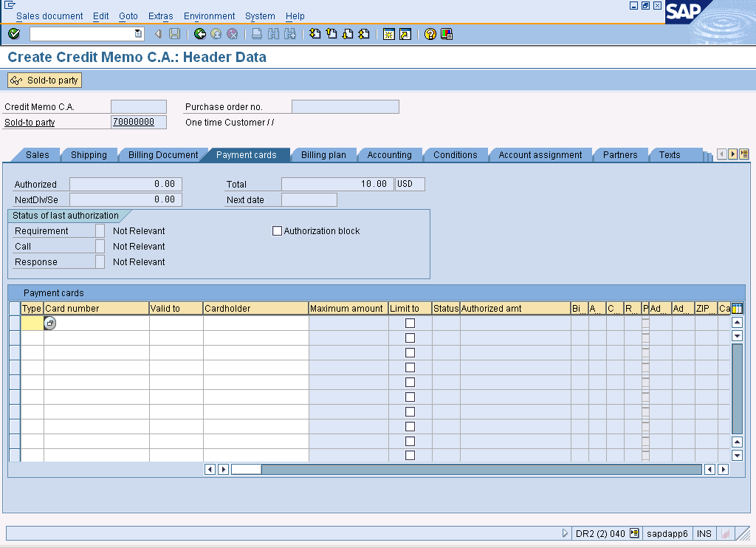Click the system info icon beside DR2 (2) 040
756x548 pixels.
[x=634, y=533]
